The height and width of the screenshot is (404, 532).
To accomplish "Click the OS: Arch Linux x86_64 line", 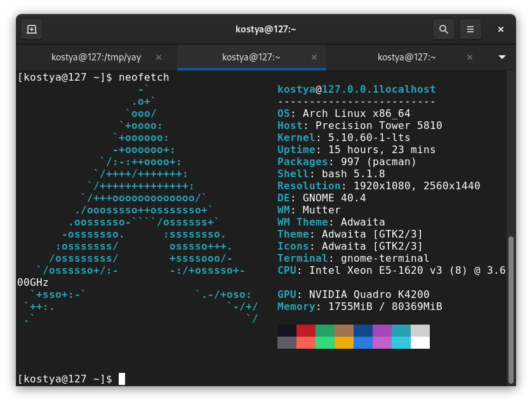I will coord(343,114).
